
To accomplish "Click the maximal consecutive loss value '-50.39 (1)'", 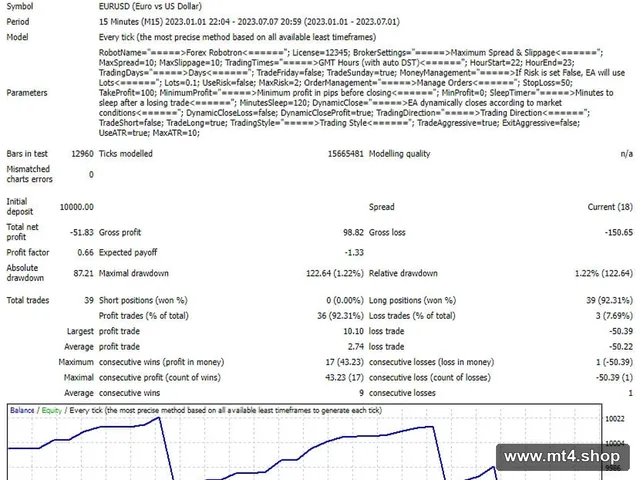I will click(x=614, y=378).
